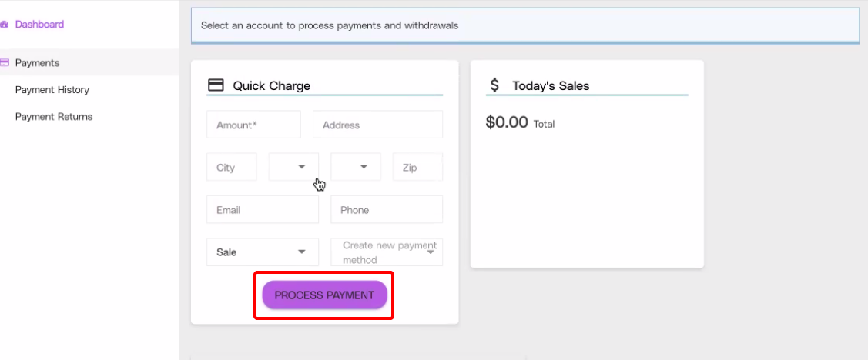Click the Quick Charge card icon
Image resolution: width=868 pixels, height=360 pixels.
coord(216,85)
